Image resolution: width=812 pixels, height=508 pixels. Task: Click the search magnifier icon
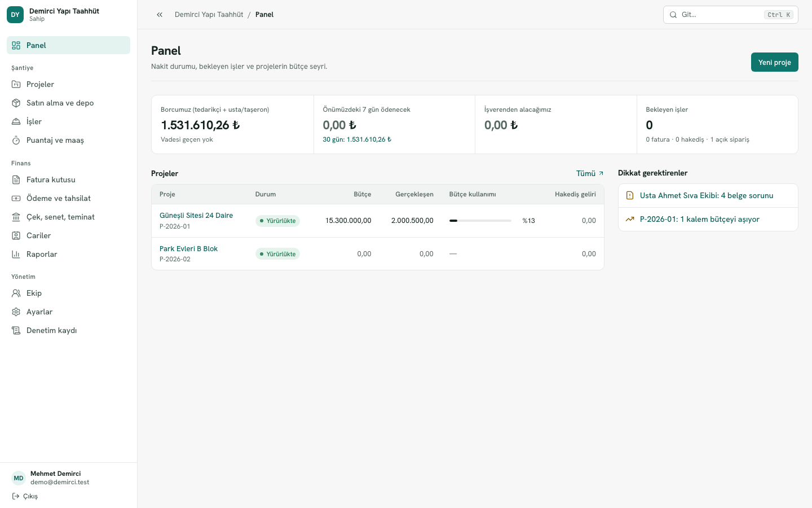tap(673, 15)
